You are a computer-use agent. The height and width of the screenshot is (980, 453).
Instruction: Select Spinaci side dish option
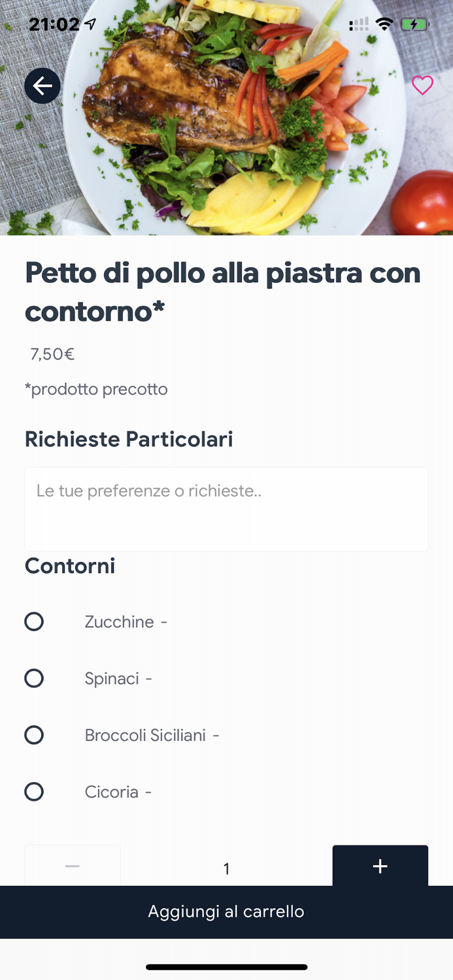pyautogui.click(x=33, y=678)
